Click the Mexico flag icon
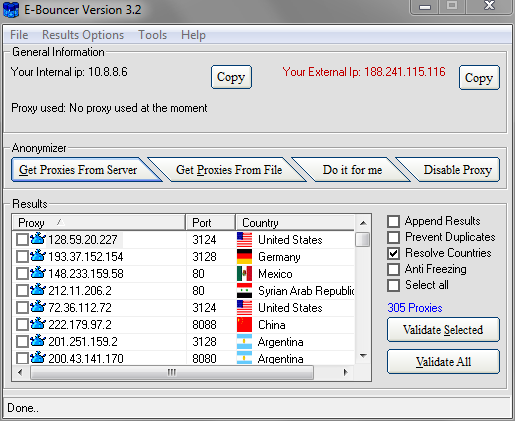This screenshot has height=421, width=515. [x=244, y=274]
